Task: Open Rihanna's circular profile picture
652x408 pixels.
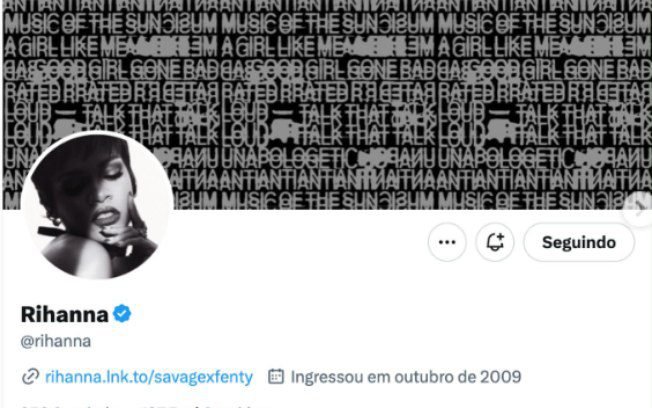Action: pos(97,205)
